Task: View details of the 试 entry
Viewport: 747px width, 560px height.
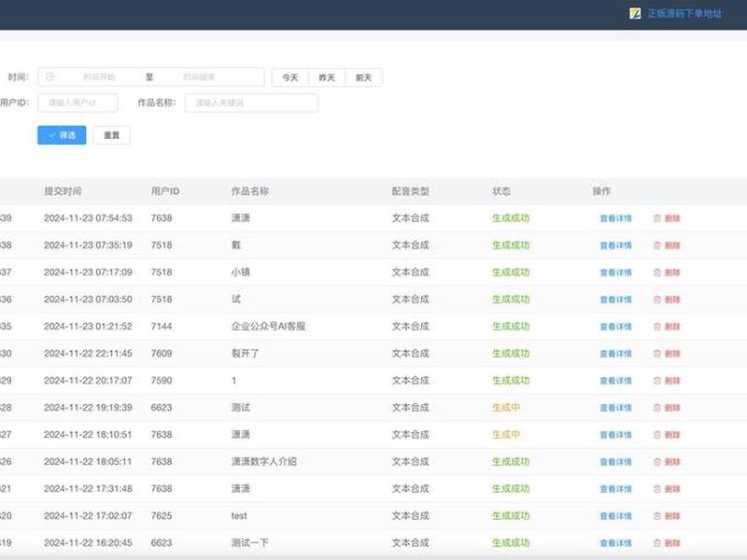Action: (x=615, y=300)
